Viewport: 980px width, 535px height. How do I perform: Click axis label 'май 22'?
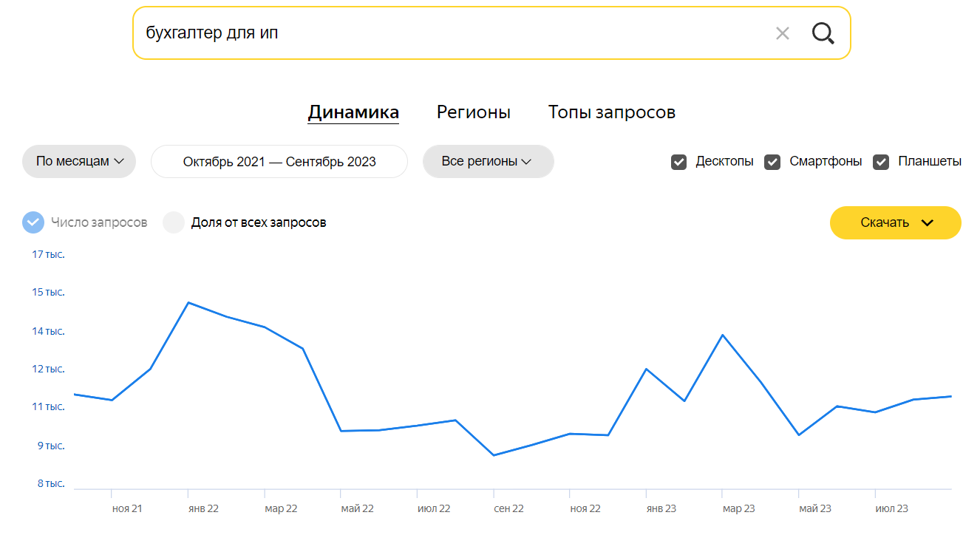coord(357,508)
